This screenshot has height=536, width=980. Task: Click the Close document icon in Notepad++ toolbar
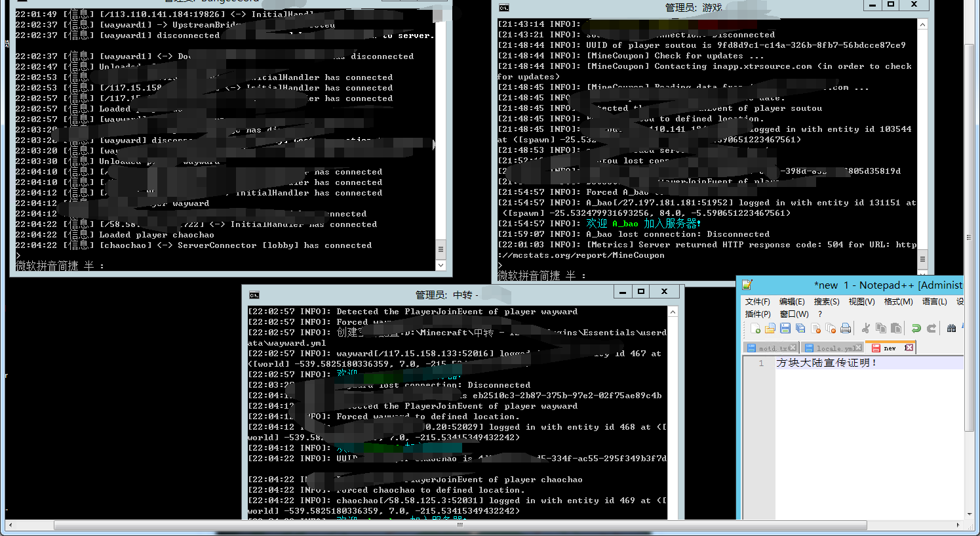(815, 328)
